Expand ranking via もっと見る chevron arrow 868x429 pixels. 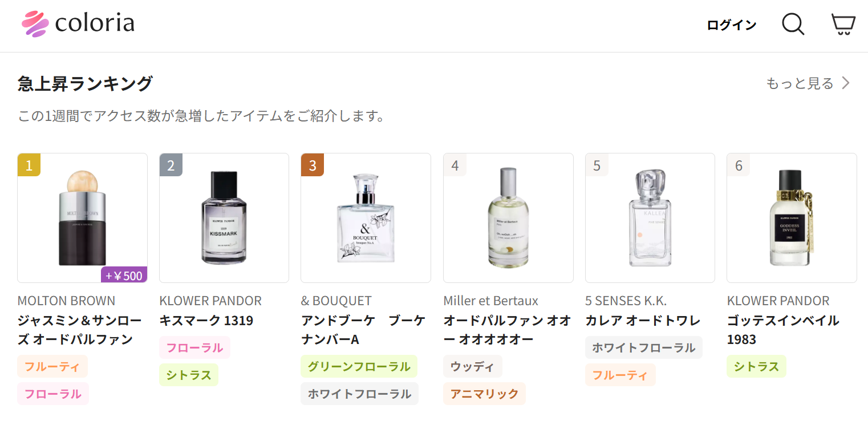click(846, 83)
